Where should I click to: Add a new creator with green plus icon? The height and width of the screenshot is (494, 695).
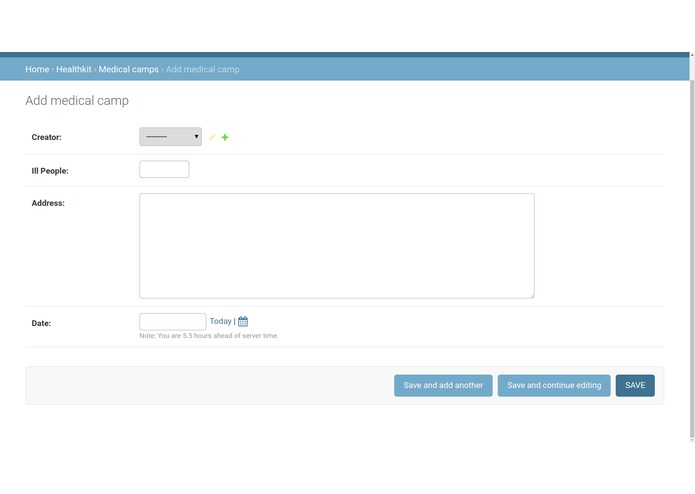pos(225,137)
